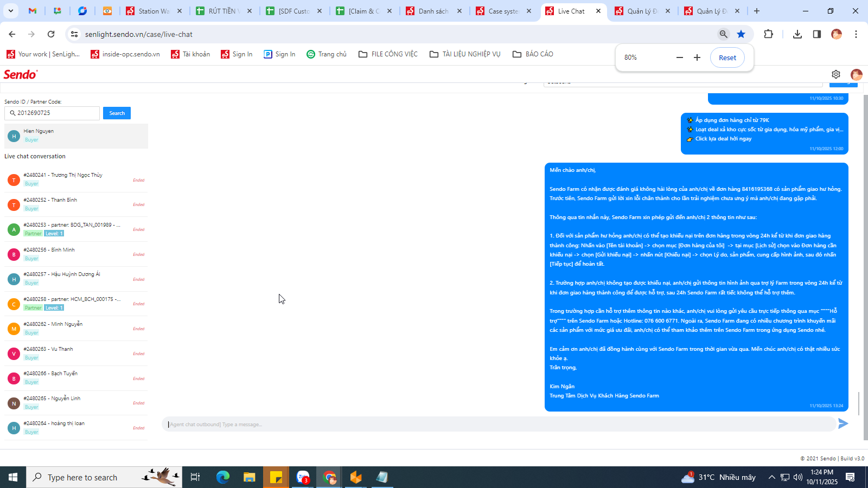View site information for senlight.sendo.vn

point(74,34)
